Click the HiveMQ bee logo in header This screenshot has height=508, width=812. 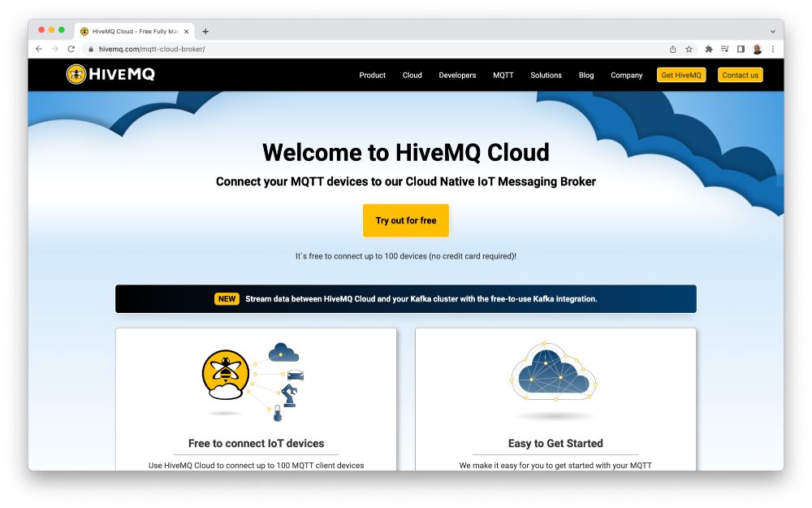76,74
